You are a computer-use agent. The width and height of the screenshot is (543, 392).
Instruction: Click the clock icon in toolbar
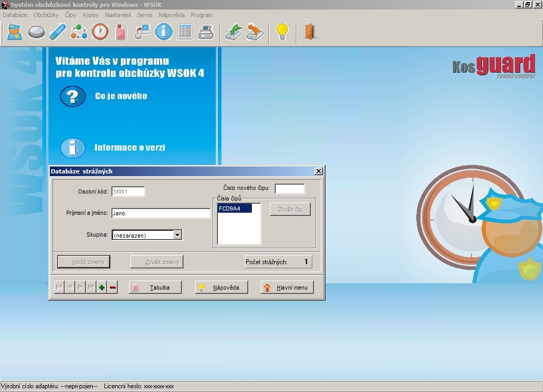tap(100, 32)
